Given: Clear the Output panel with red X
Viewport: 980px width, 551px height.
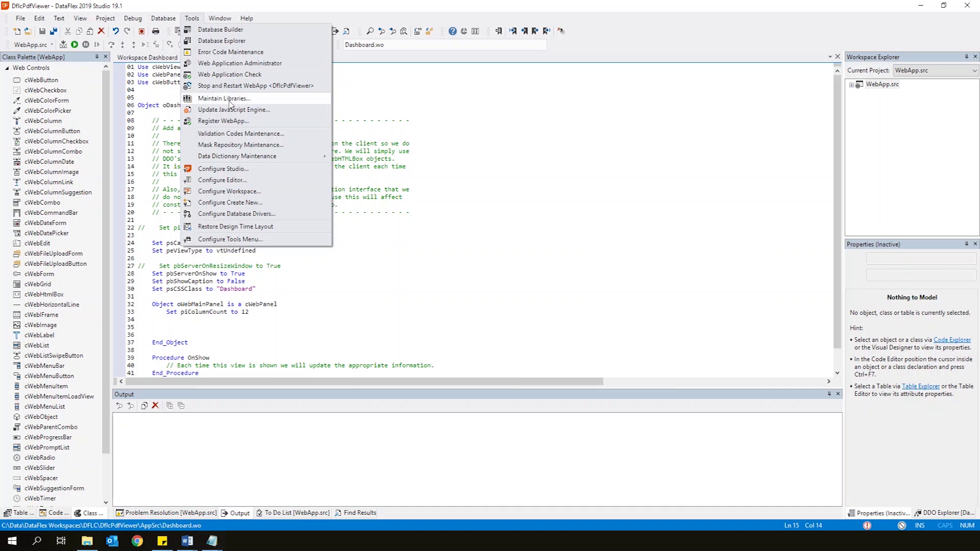Looking at the screenshot, I should click(156, 406).
